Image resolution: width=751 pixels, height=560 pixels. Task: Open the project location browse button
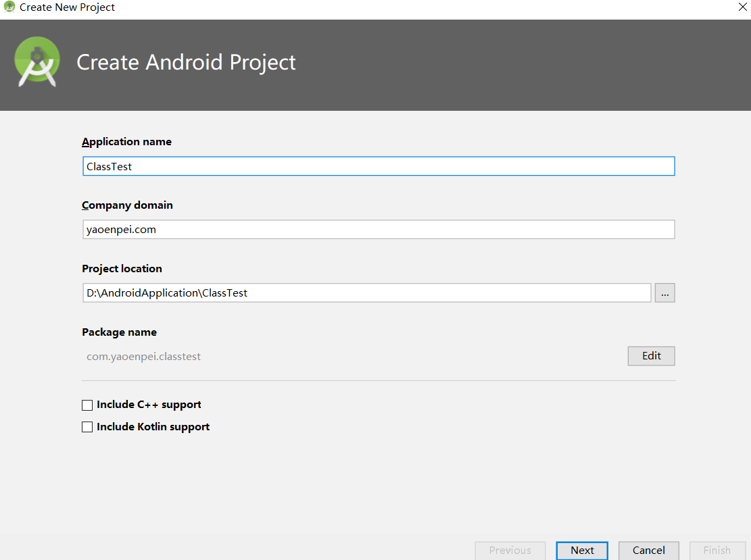(664, 293)
